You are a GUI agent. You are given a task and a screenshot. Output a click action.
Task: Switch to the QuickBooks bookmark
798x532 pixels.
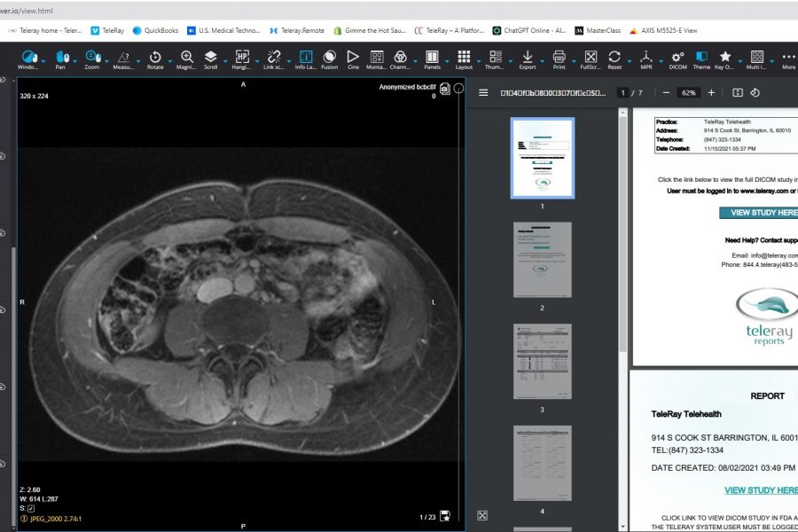click(x=155, y=30)
